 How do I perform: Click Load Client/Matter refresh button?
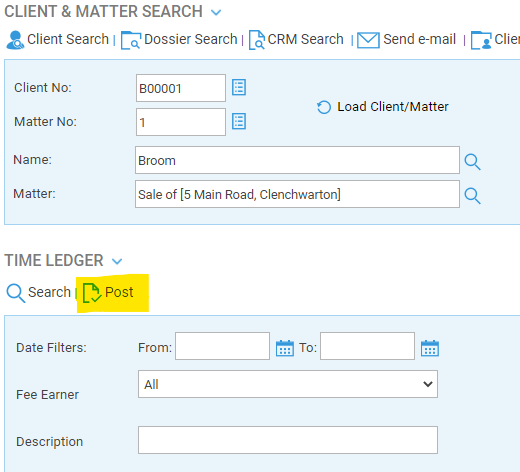383,107
